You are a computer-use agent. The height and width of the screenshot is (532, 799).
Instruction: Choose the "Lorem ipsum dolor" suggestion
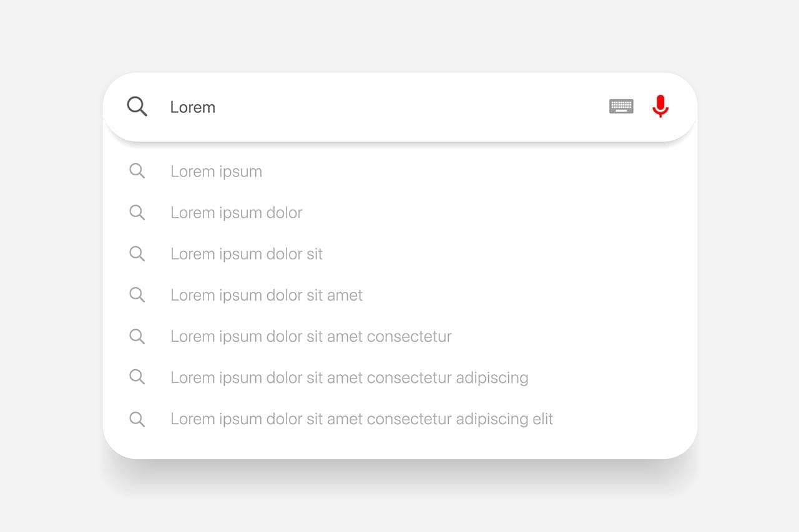click(x=236, y=213)
